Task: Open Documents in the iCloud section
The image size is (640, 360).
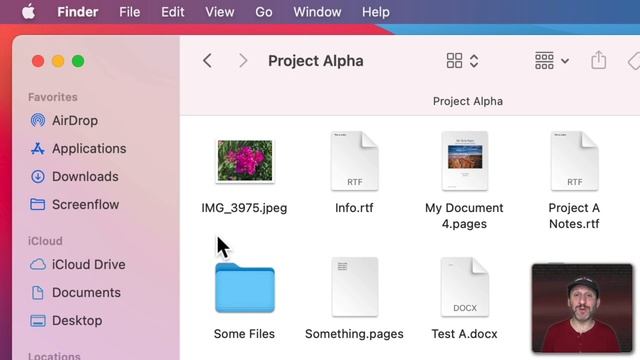Action: point(75,293)
